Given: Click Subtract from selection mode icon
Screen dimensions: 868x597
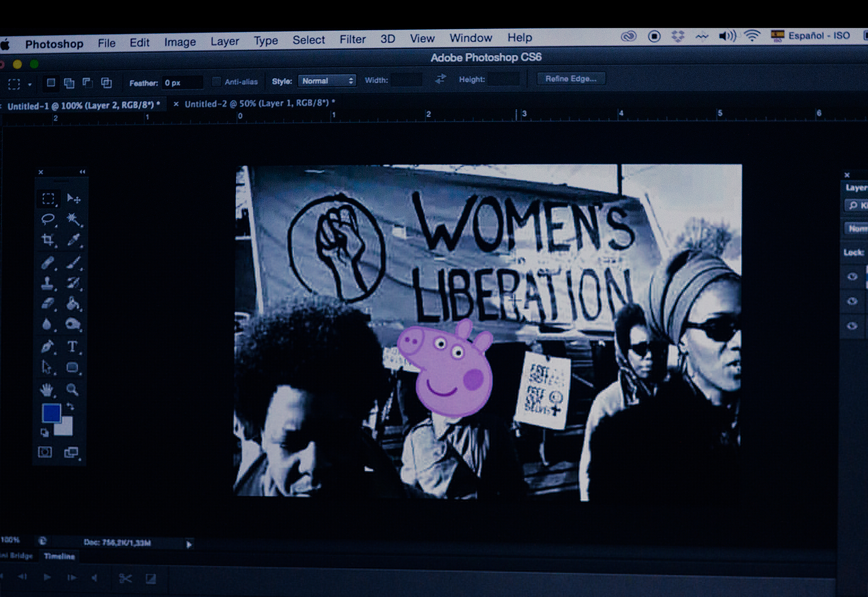Looking at the screenshot, I should point(88,83).
